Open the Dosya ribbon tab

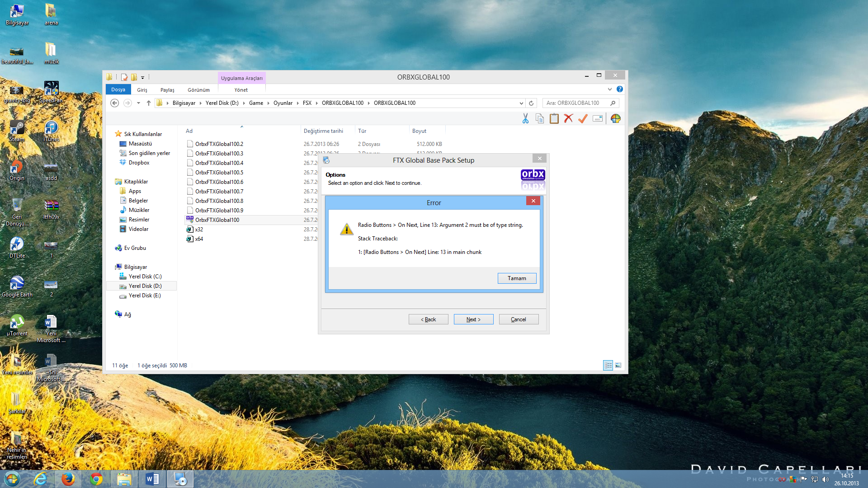click(118, 89)
